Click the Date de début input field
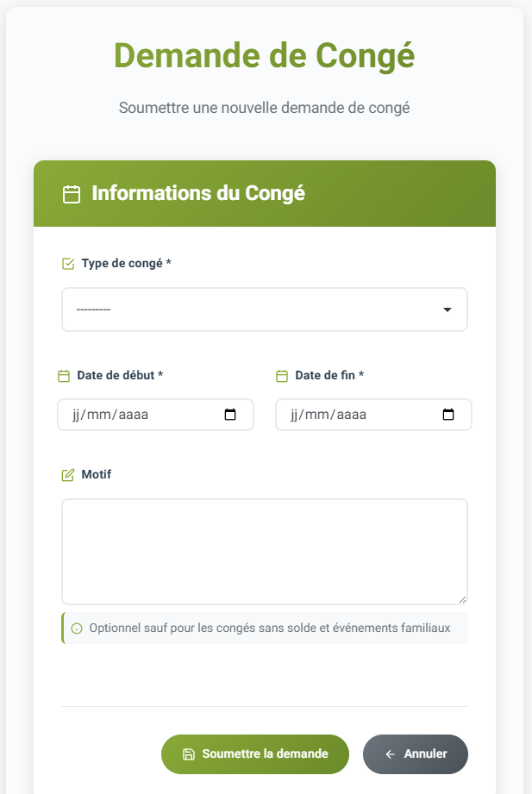Image resolution: width=532 pixels, height=794 pixels. pos(138,415)
